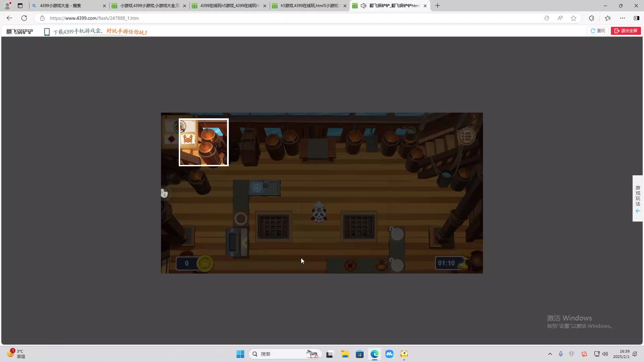This screenshot has width=644, height=362.
Task: Open the game menu list icon
Action: tap(466, 136)
